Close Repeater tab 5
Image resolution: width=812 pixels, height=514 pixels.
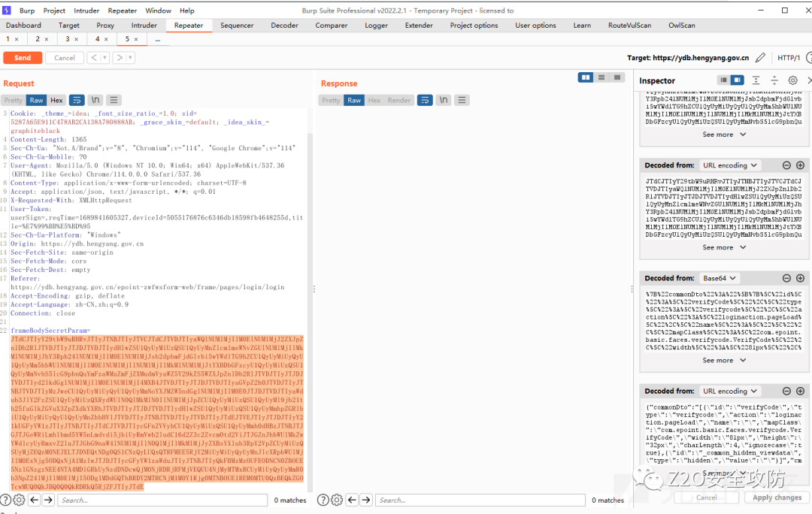click(136, 39)
